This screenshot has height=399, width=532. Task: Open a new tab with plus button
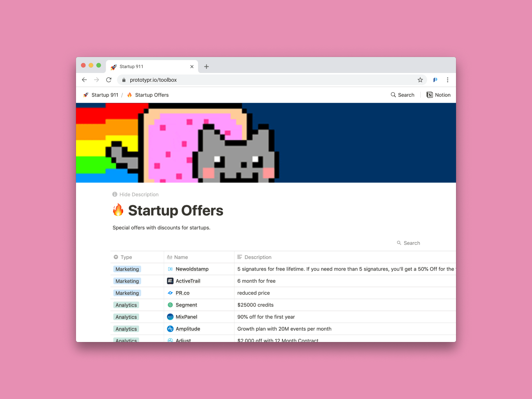tap(206, 66)
